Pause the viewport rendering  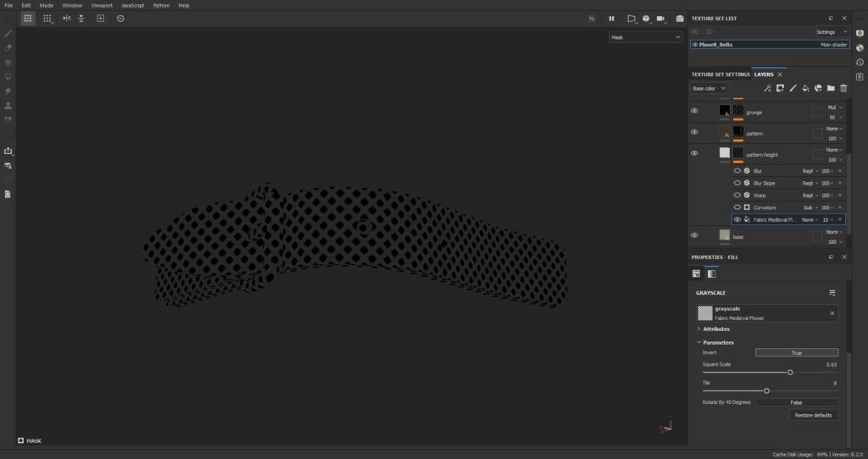tap(611, 19)
